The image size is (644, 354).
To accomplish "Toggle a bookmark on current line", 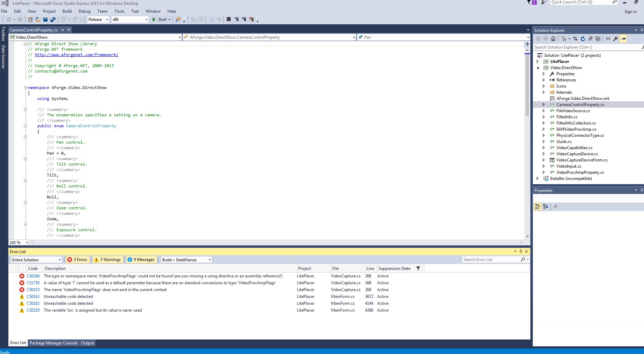I will [x=229, y=19].
